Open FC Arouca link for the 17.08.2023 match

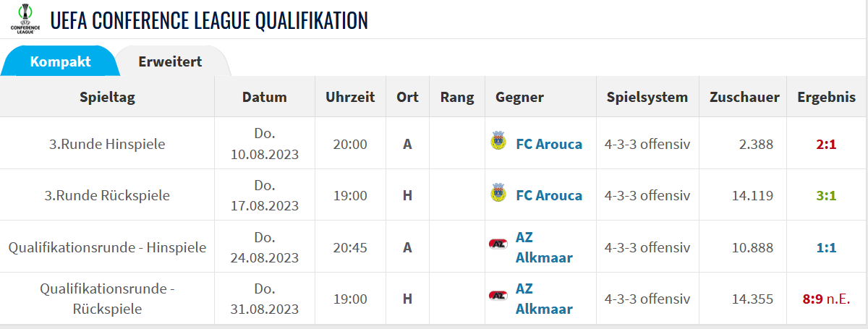549,195
